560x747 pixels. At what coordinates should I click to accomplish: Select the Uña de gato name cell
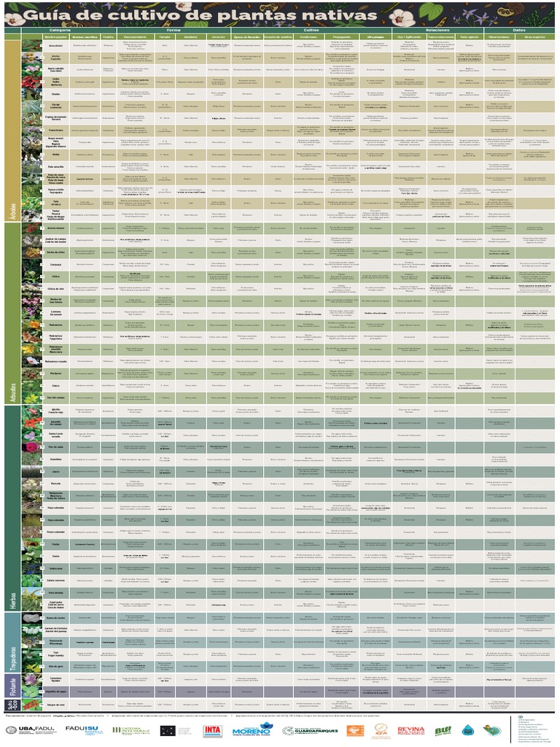pos(55,666)
